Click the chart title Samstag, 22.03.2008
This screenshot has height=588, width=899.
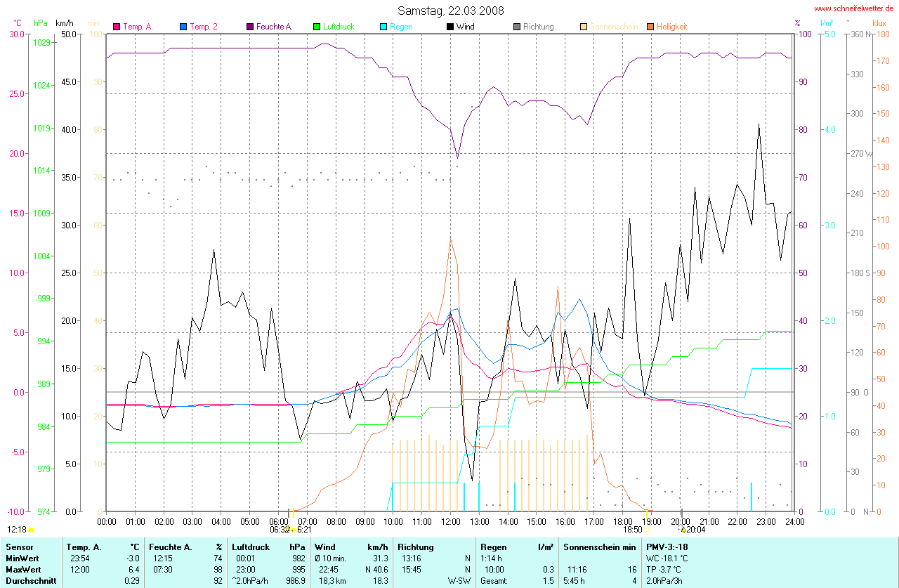[450, 10]
